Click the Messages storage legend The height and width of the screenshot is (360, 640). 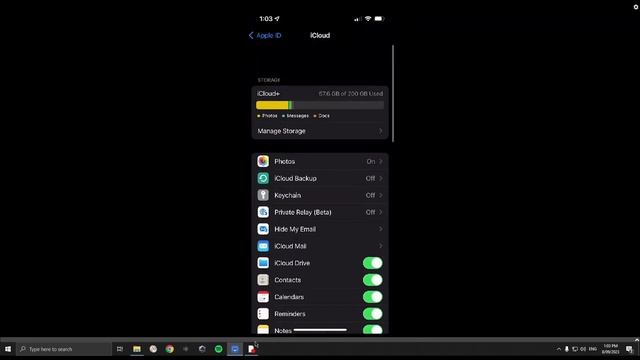point(296,116)
